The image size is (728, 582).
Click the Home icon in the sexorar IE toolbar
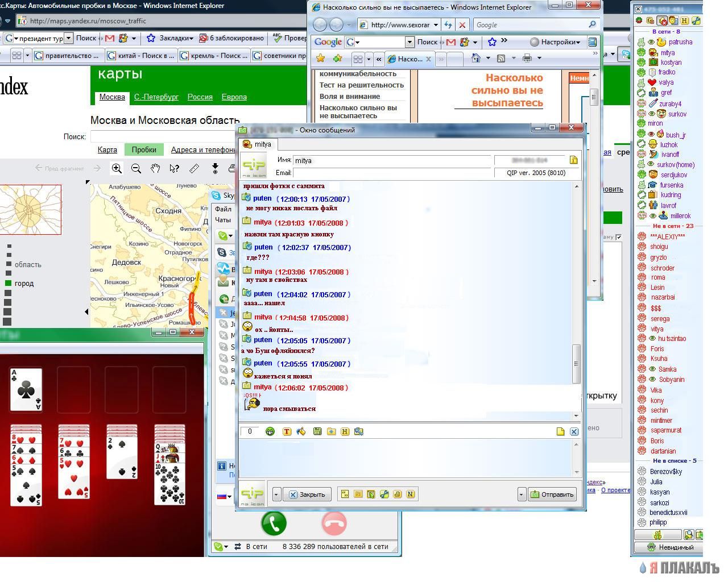475,58
